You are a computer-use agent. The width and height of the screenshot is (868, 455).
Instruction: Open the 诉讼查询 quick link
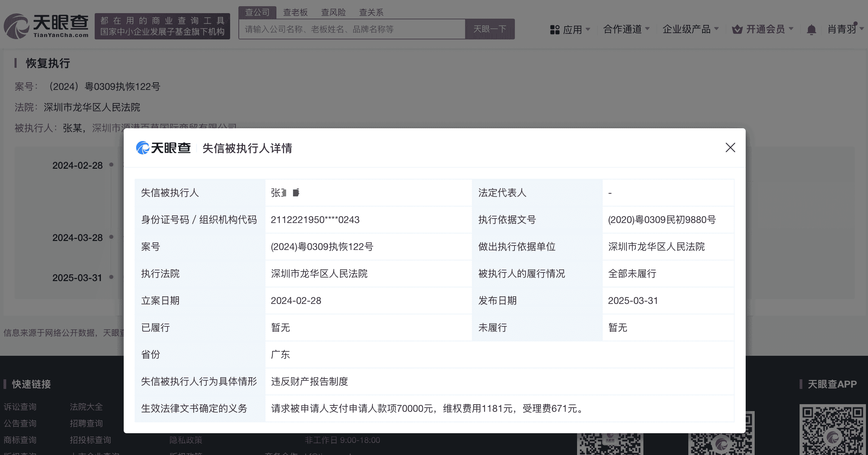tap(20, 407)
